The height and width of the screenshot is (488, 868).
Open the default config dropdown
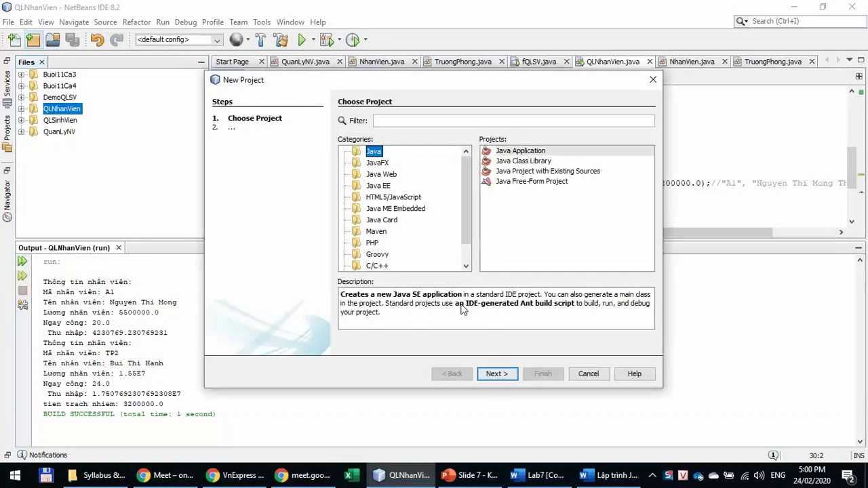point(179,40)
